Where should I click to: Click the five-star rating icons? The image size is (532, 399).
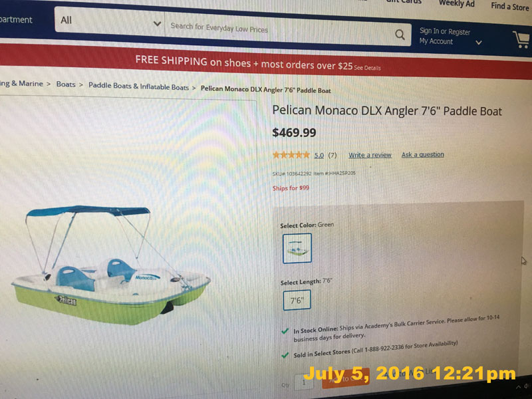291,155
